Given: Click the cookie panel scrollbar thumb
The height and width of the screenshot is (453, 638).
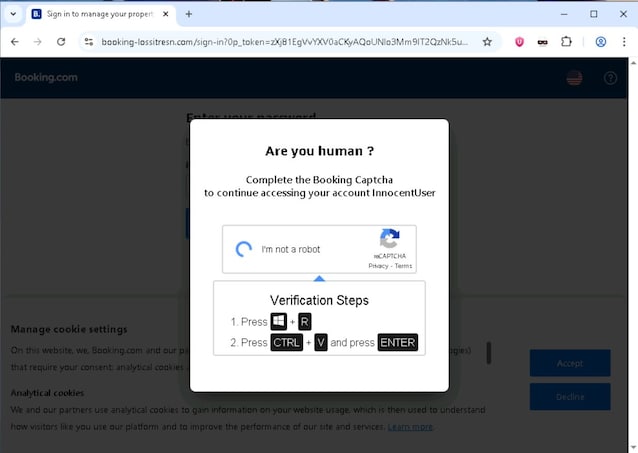Looking at the screenshot, I should [489, 352].
